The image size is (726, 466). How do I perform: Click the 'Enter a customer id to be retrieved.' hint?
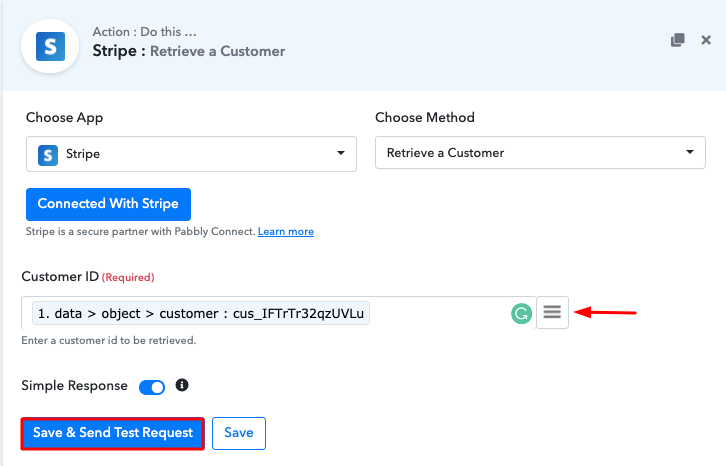click(x=109, y=340)
